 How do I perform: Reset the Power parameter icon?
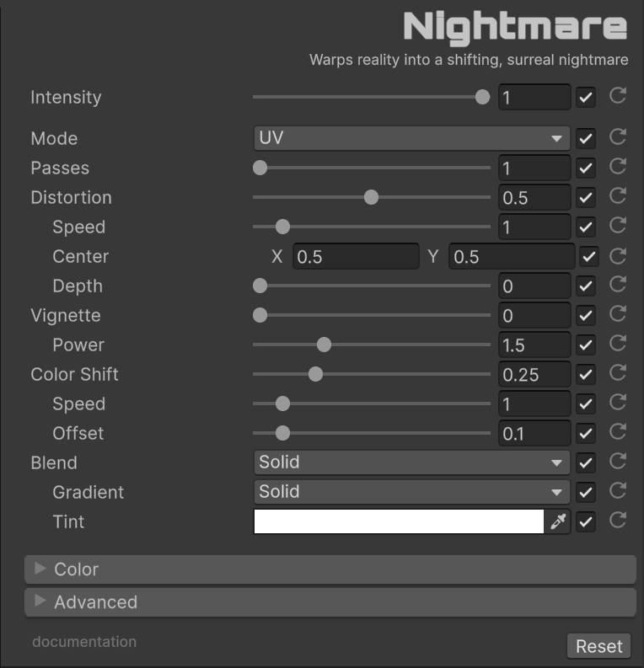coord(618,344)
